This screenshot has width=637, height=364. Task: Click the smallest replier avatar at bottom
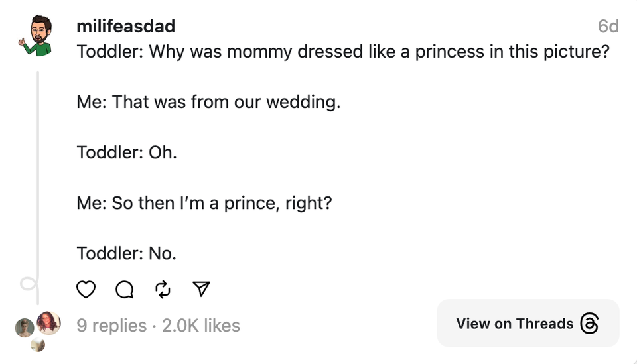(x=38, y=345)
